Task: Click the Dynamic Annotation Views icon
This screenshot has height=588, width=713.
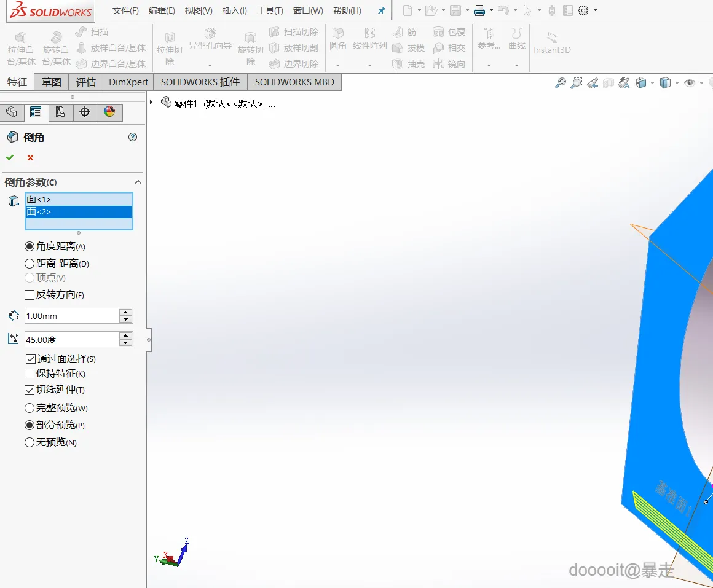Action: click(x=624, y=83)
